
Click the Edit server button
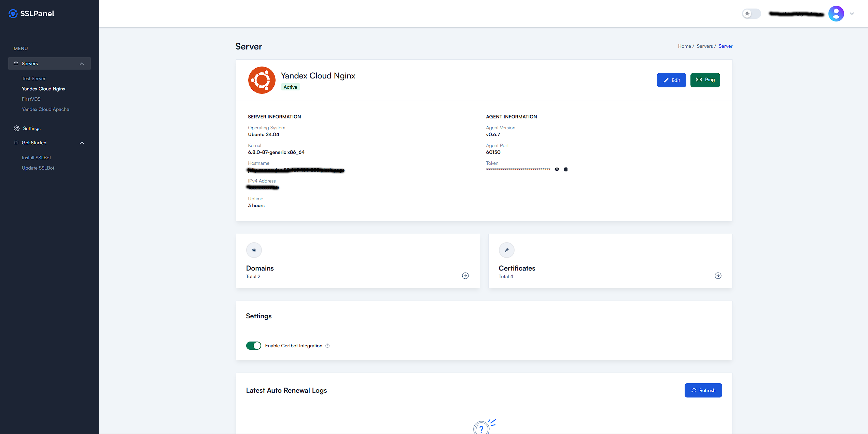671,80
